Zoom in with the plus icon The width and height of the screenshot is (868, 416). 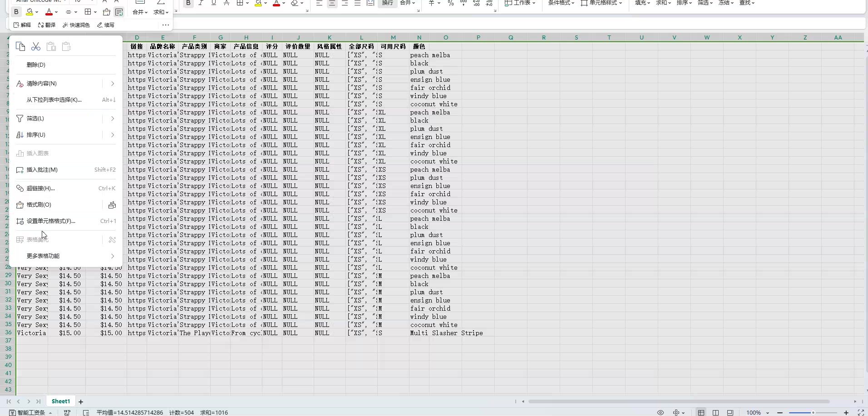846,412
